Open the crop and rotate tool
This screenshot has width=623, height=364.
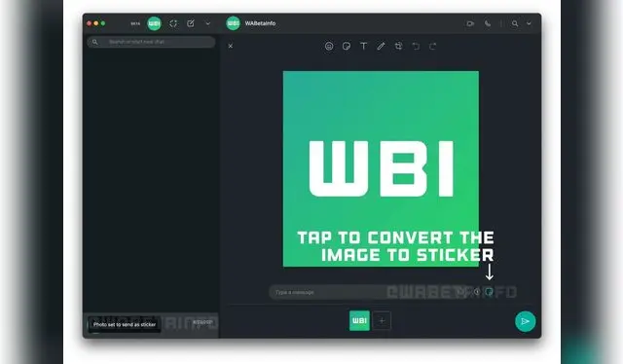(x=398, y=46)
